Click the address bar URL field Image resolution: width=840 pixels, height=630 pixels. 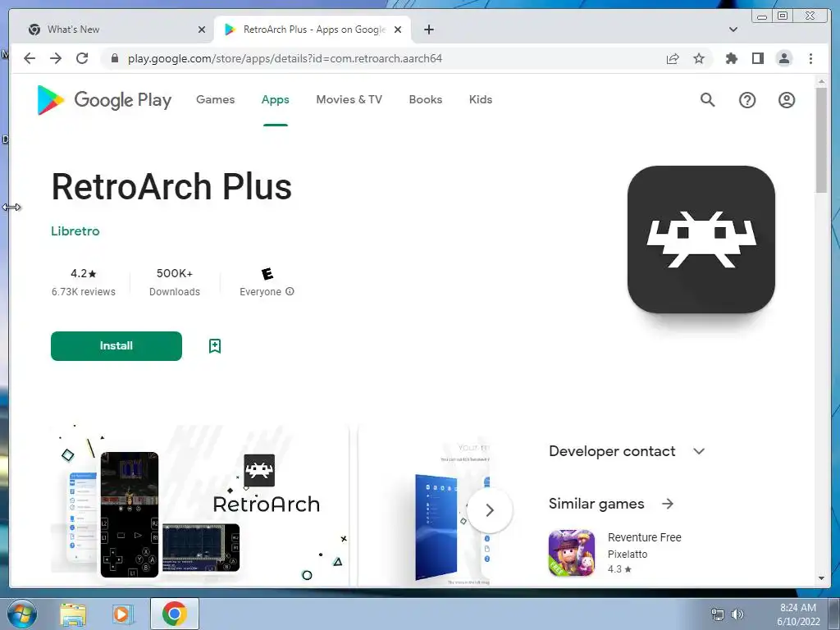[285, 58]
